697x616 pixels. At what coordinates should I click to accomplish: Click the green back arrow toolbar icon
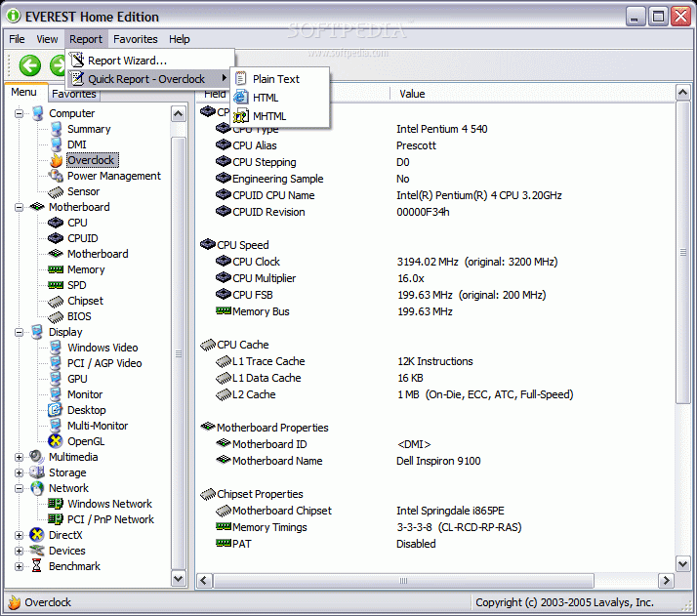(x=30, y=65)
